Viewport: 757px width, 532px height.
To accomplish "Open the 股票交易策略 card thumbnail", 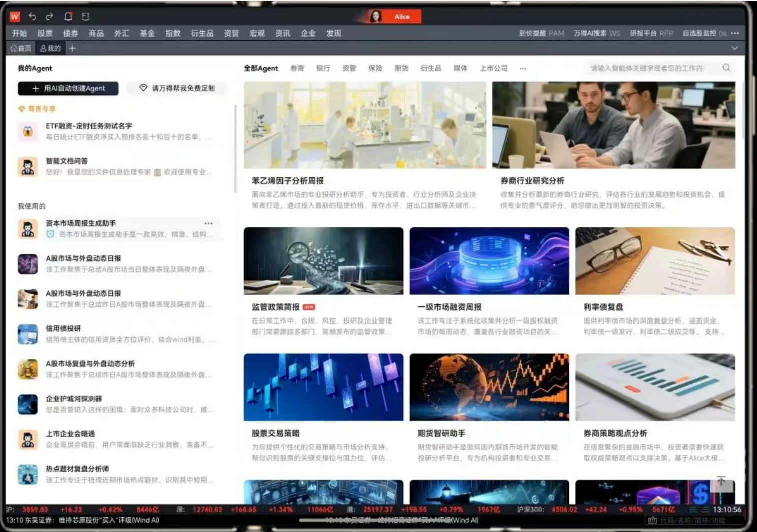I will pos(323,387).
